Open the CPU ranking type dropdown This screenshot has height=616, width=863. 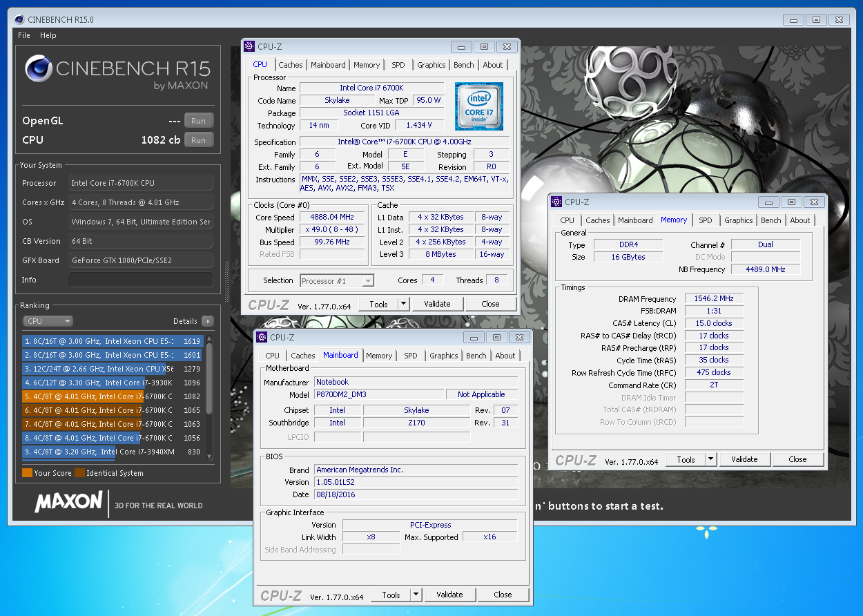48,321
